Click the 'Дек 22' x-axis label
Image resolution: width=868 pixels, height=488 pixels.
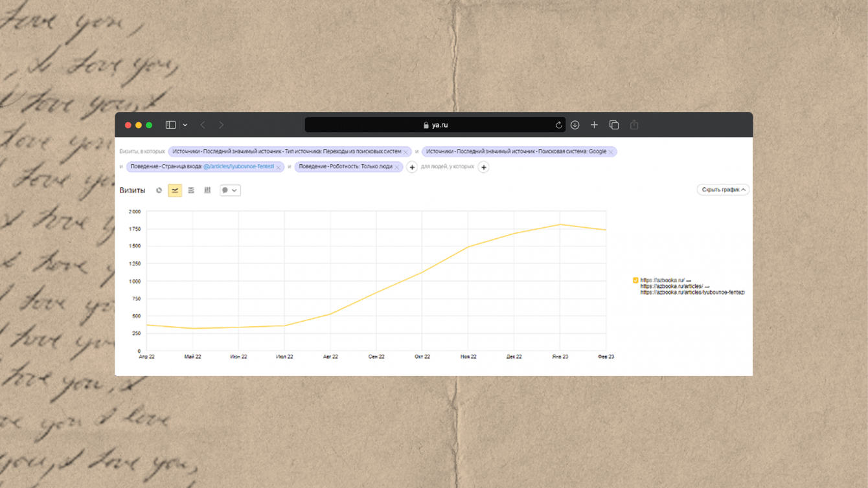coord(514,357)
